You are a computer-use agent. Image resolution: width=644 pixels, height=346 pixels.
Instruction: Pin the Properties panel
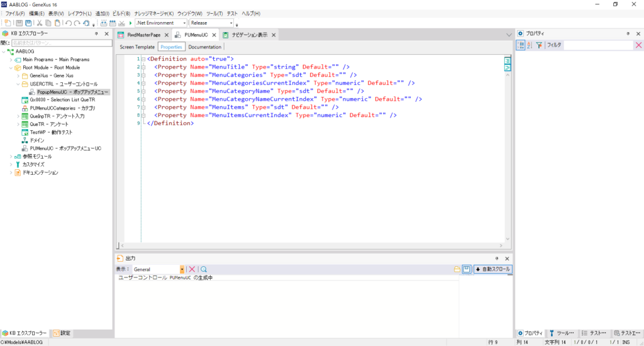tap(628, 34)
